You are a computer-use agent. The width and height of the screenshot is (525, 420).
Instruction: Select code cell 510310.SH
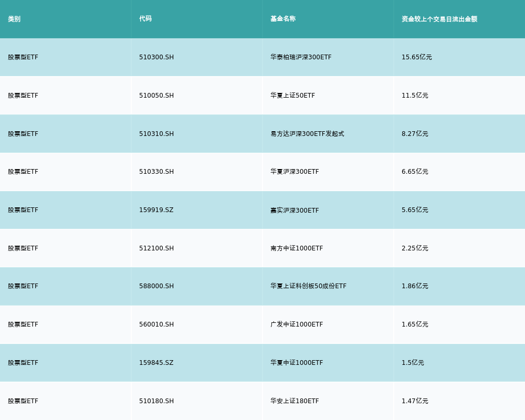point(156,134)
